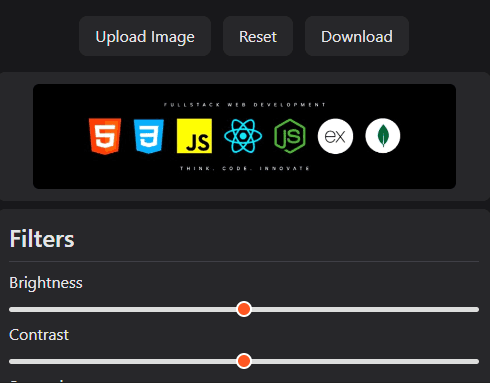The image size is (490, 383).
Task: Adjust the Brightness slider handle
Action: coord(244,309)
